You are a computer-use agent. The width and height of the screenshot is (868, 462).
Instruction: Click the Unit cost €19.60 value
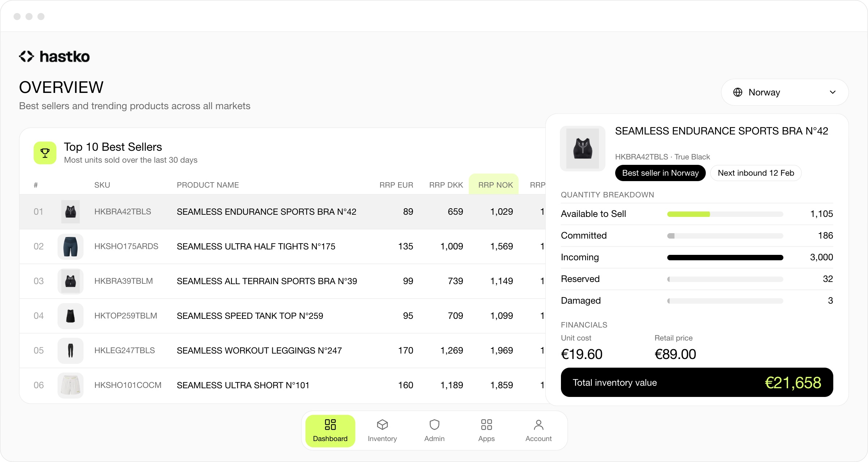(582, 354)
